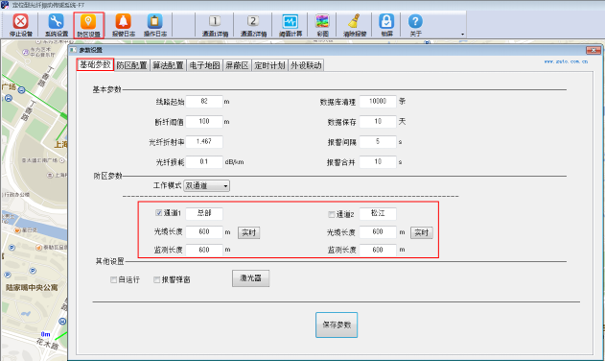Switch to the 基础参数 tab

point(95,65)
